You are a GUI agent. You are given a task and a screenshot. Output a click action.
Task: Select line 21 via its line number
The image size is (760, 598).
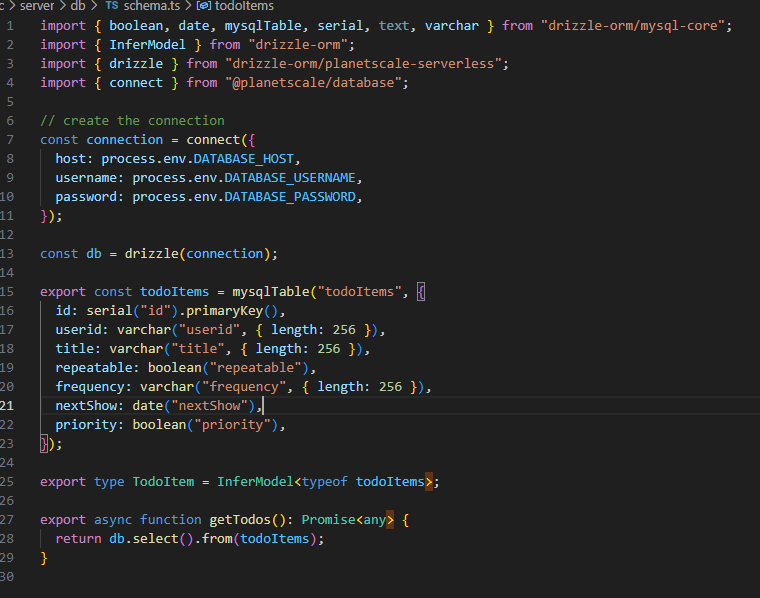(9, 405)
